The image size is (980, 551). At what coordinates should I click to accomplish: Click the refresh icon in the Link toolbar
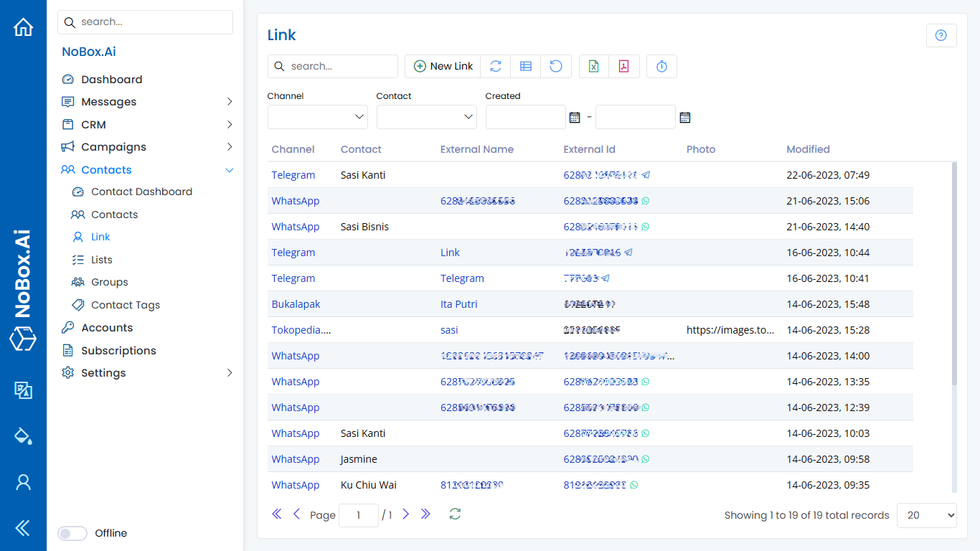point(495,66)
